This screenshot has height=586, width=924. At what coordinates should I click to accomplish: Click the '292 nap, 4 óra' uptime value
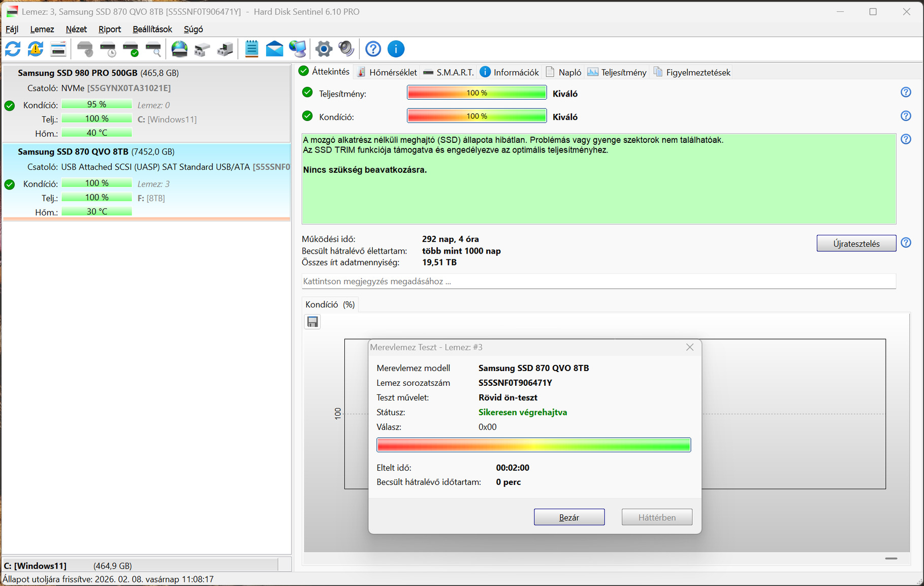[x=451, y=239]
